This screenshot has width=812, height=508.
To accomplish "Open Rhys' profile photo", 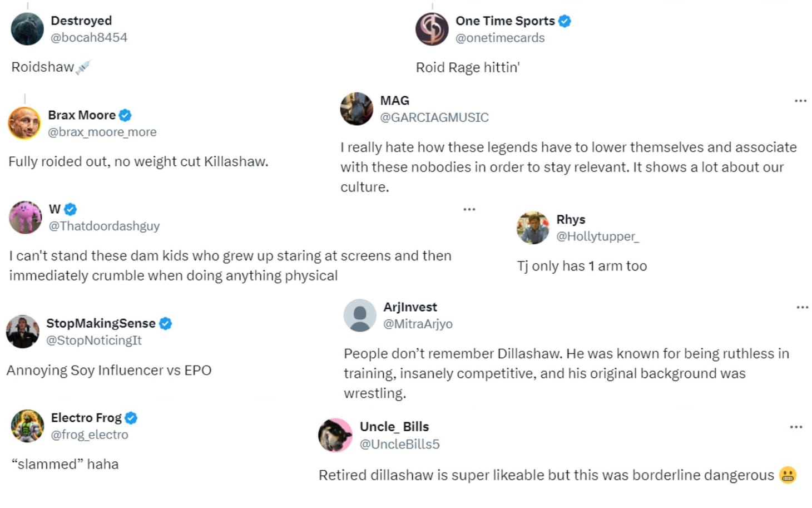I will tap(532, 228).
